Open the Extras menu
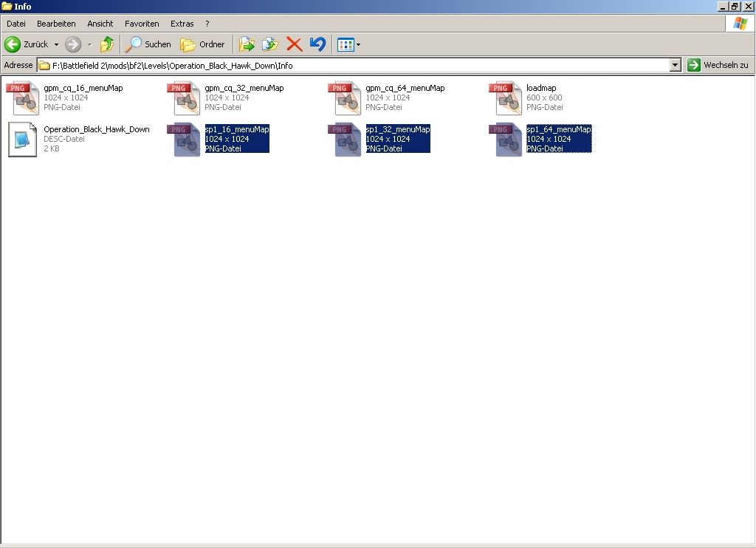 pyautogui.click(x=182, y=24)
